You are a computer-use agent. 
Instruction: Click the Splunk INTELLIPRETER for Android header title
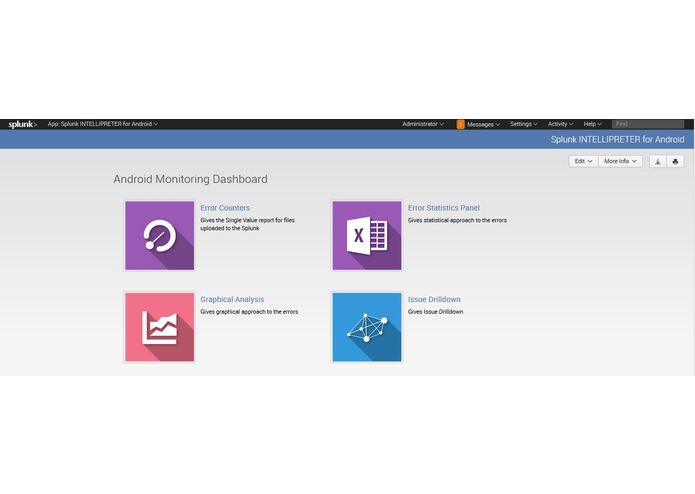click(x=617, y=140)
